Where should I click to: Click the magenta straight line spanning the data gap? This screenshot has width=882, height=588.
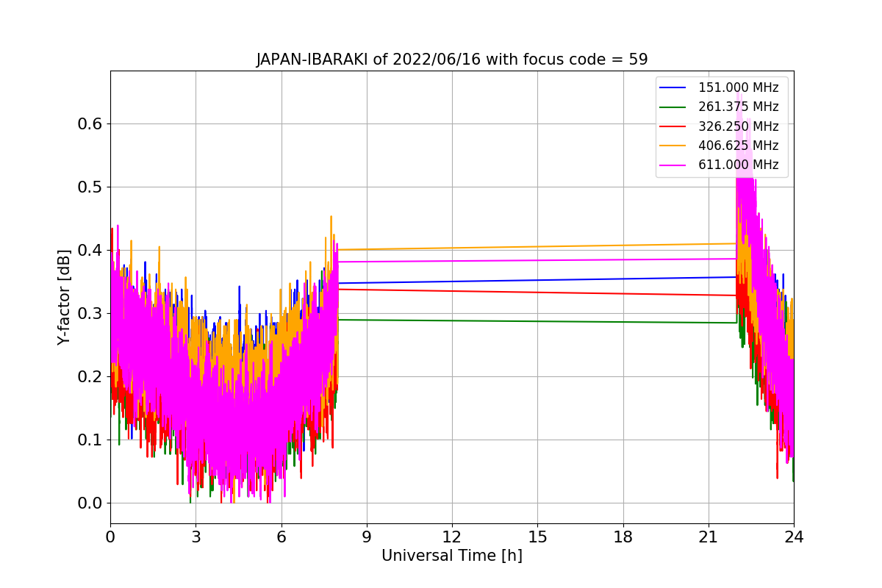(537, 260)
